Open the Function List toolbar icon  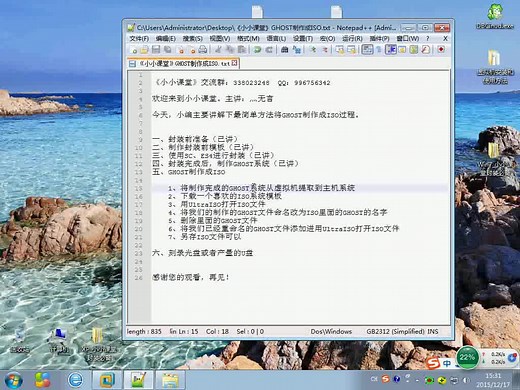425,50
